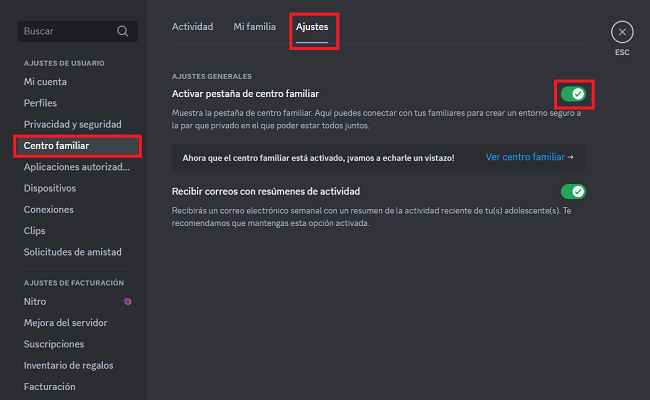Screen dimensions: 650x400
Task: Click the Ver centro familiar link
Action: click(x=529, y=157)
